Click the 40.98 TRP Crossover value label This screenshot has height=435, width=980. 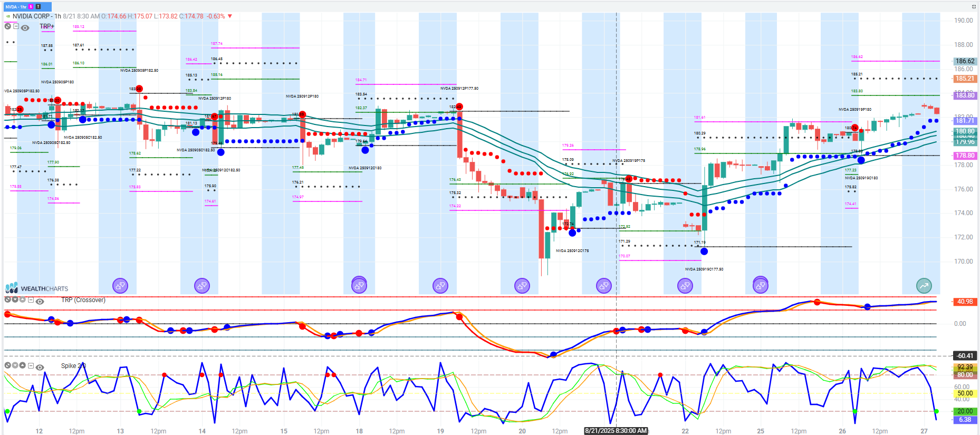tap(965, 302)
